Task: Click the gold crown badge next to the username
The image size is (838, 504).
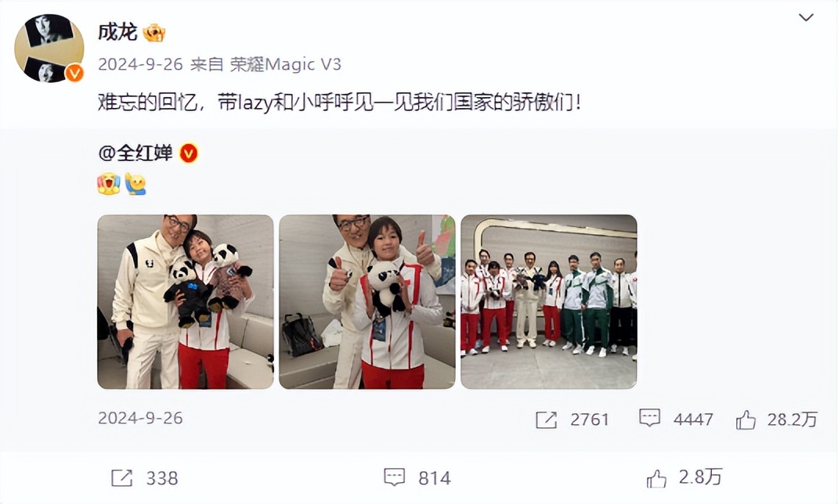Action: coord(154,33)
